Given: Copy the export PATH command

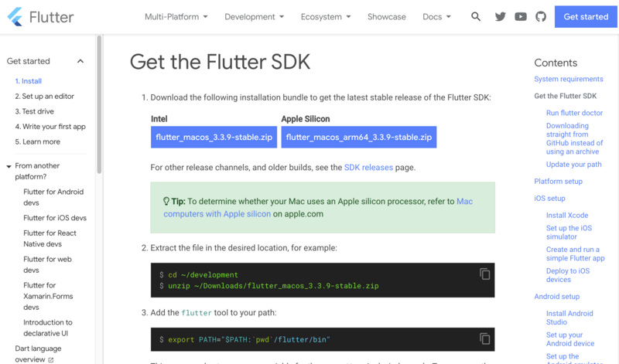Looking at the screenshot, I should click(485, 338).
